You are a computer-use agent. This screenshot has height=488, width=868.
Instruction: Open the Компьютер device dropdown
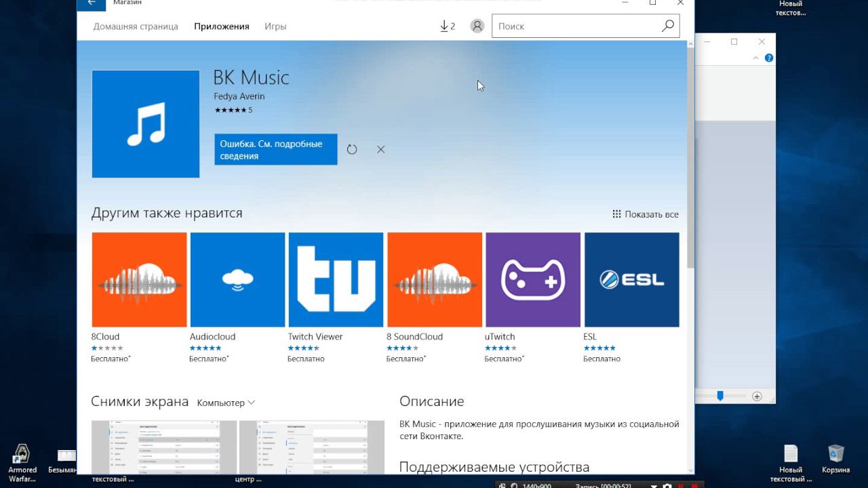coord(226,403)
